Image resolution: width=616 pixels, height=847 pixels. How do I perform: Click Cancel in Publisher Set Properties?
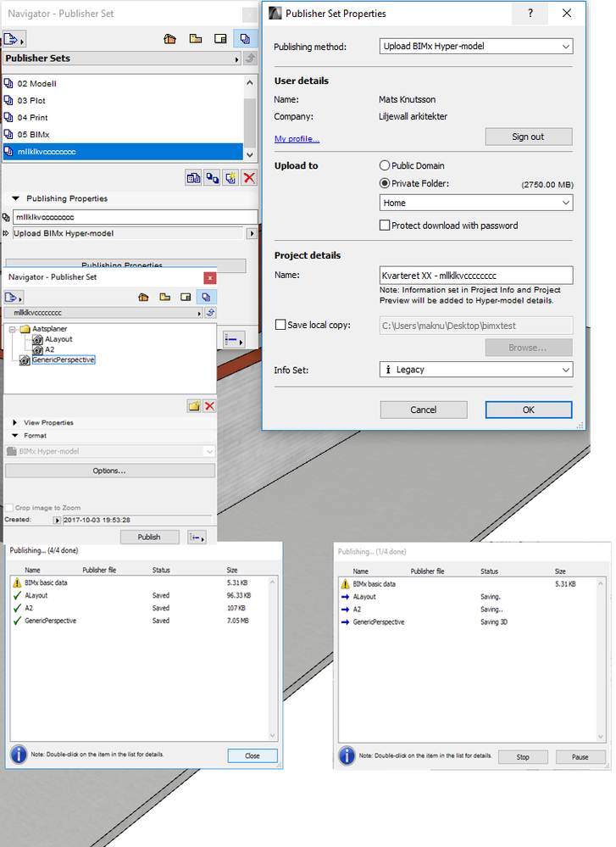[x=424, y=410]
